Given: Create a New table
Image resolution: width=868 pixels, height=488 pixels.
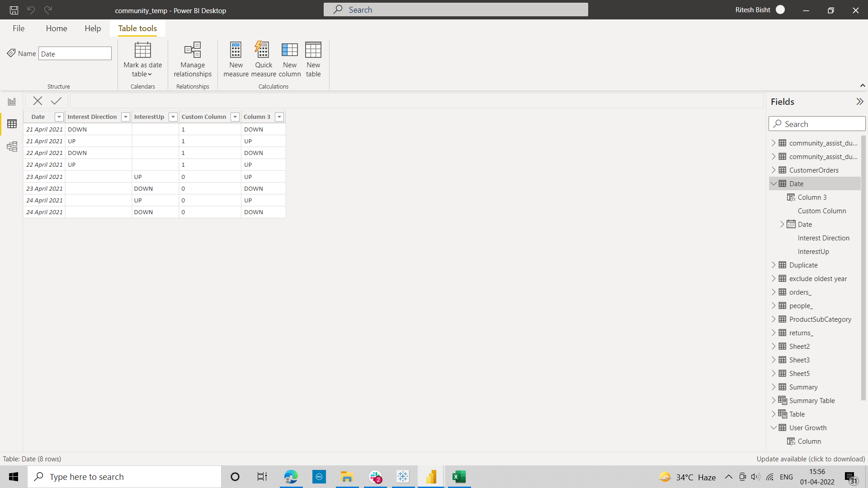Looking at the screenshot, I should (313, 60).
